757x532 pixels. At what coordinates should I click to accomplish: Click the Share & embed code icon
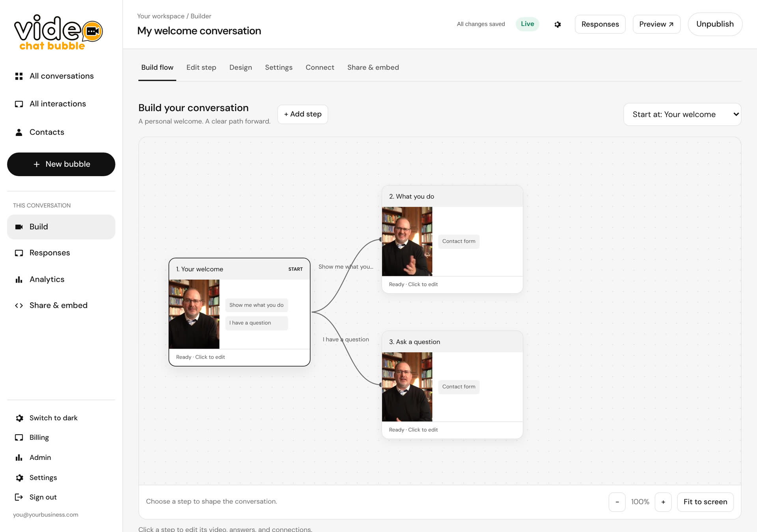pyautogui.click(x=19, y=305)
